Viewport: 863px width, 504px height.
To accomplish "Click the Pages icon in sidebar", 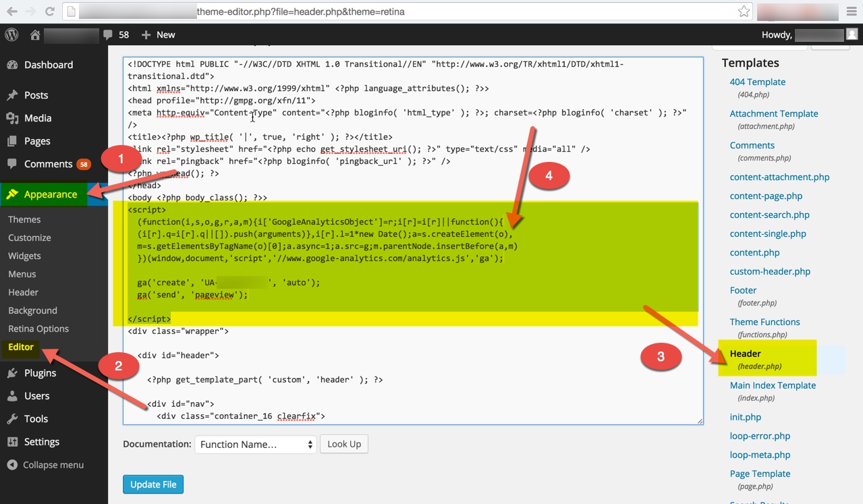I will coord(12,141).
